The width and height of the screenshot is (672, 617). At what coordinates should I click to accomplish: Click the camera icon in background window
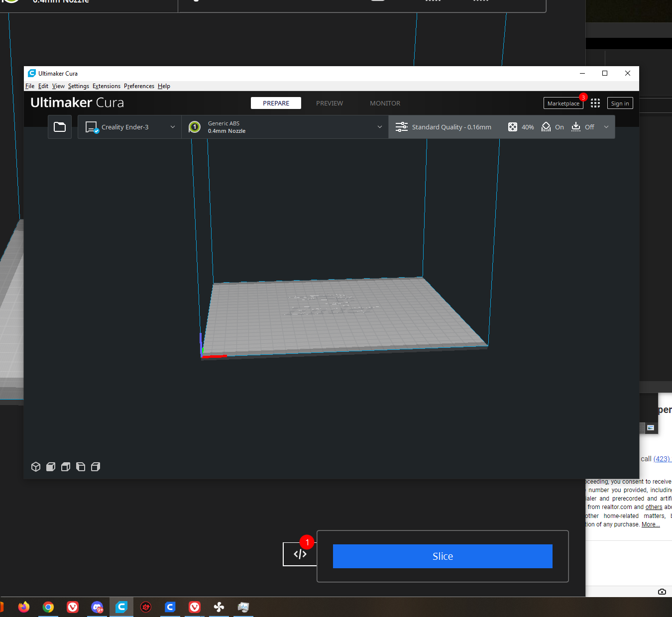pos(662,592)
